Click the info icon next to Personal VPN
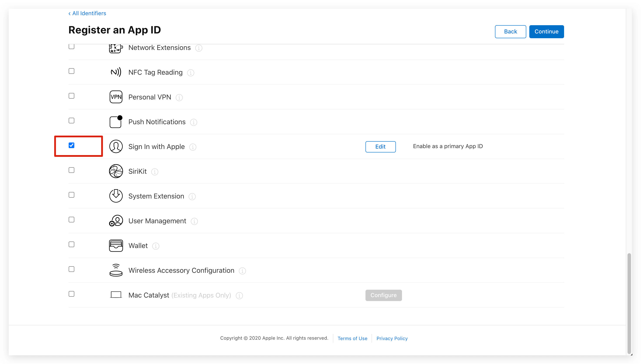Screen dimensions: 641x364 pos(179,98)
